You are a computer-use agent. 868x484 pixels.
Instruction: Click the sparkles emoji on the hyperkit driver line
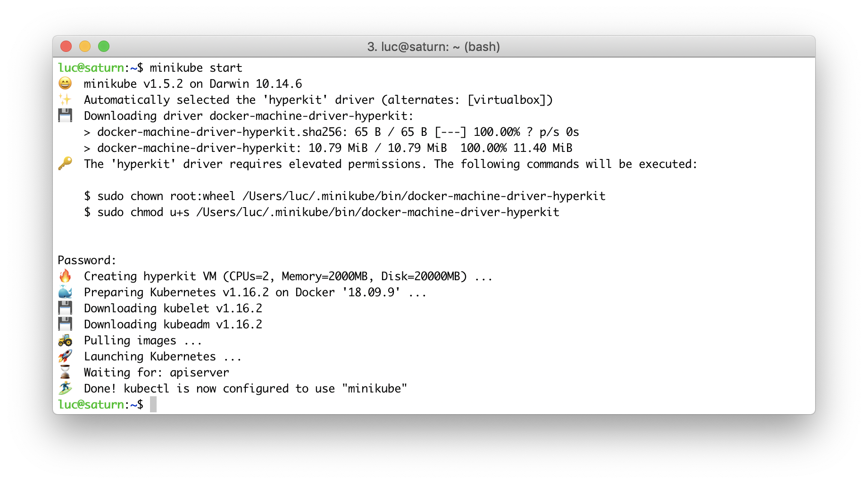(x=65, y=100)
